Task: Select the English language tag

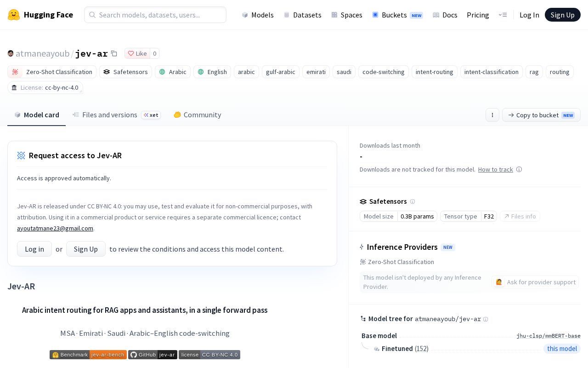Action: [212, 72]
